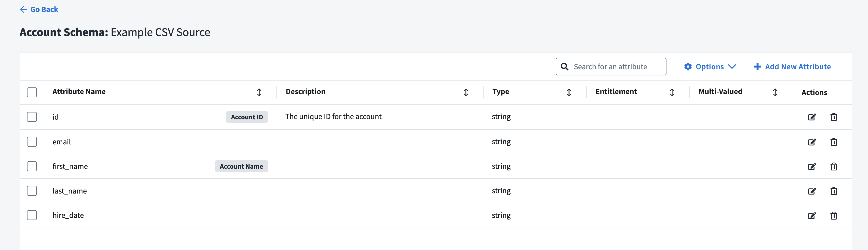Sort by the Entitlement column
The width and height of the screenshot is (868, 250).
click(672, 92)
